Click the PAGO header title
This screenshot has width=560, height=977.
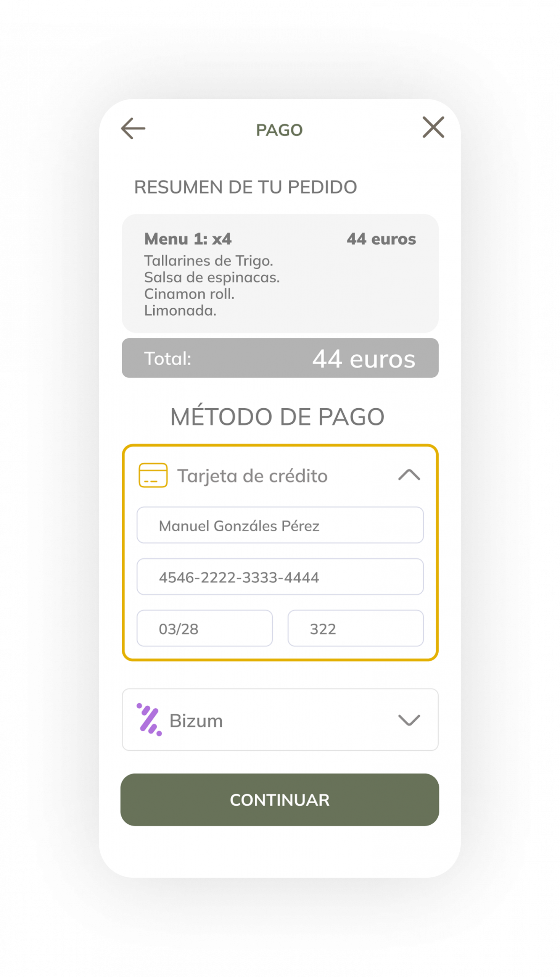pos(280,130)
